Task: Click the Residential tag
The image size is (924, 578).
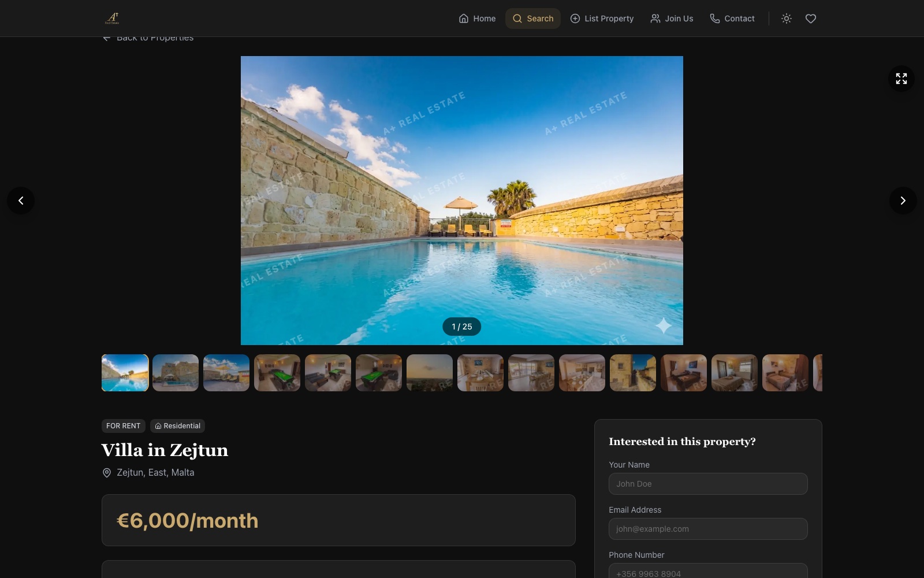Action: click(178, 426)
